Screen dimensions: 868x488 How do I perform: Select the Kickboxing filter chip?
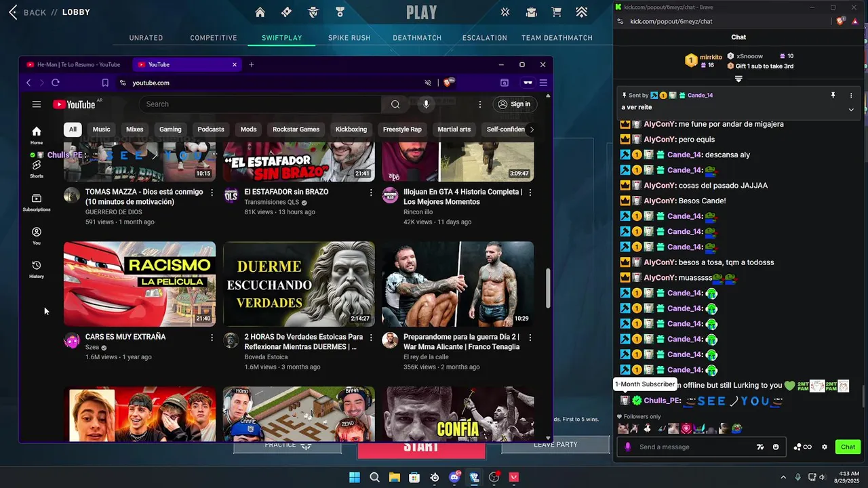[x=351, y=129]
